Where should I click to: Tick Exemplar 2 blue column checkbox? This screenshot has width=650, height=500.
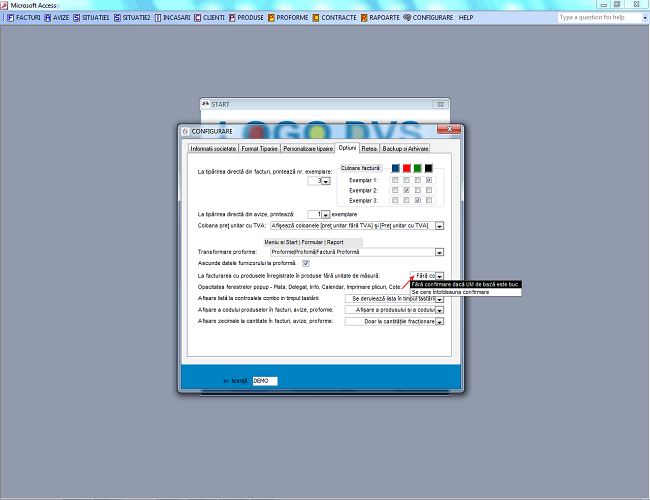coord(395,190)
